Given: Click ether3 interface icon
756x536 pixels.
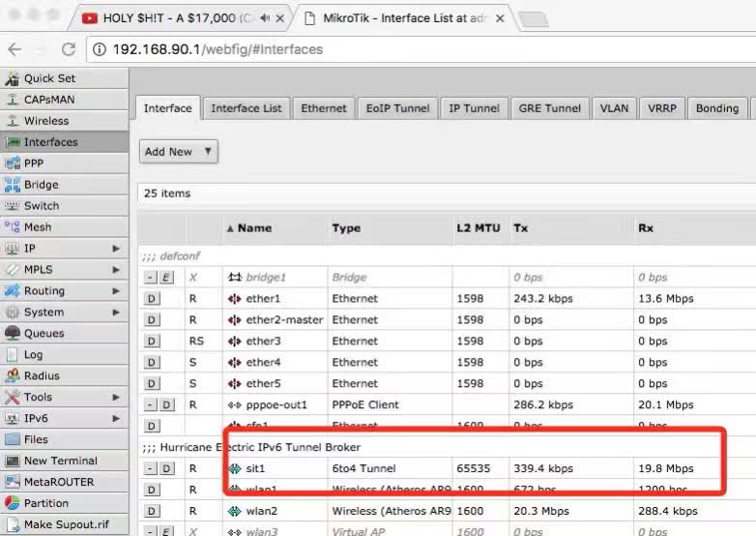Looking at the screenshot, I should coord(234,342).
